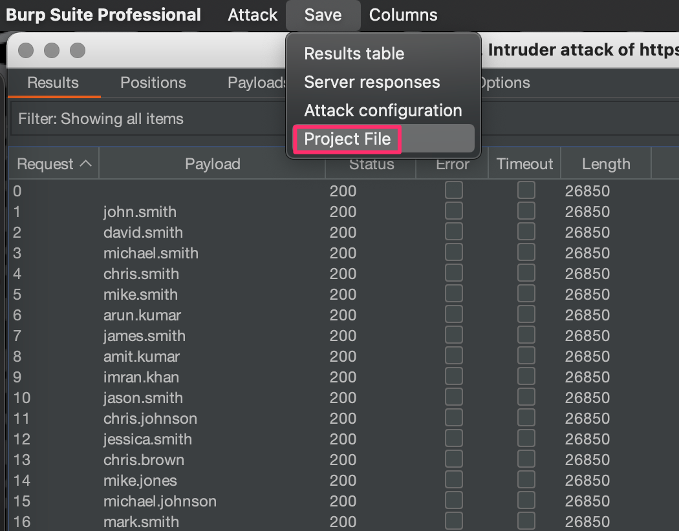This screenshot has width=680, height=532.
Task: Choose Attack configuration menu entry
Action: (x=383, y=111)
